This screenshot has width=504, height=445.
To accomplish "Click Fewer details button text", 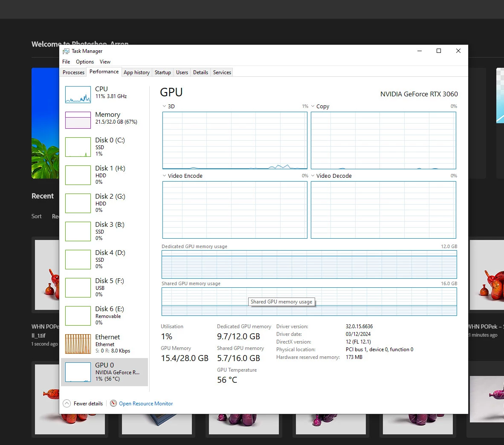I will click(88, 404).
